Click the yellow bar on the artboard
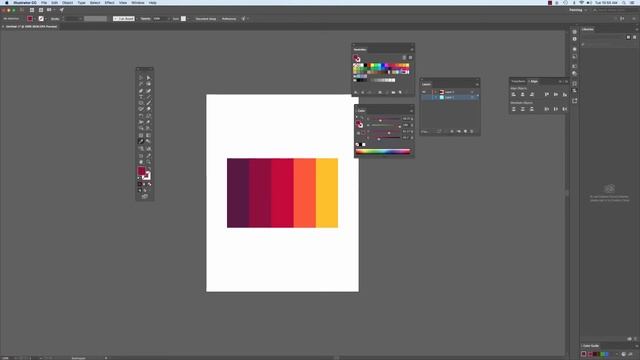The height and width of the screenshot is (360, 640). [x=327, y=193]
